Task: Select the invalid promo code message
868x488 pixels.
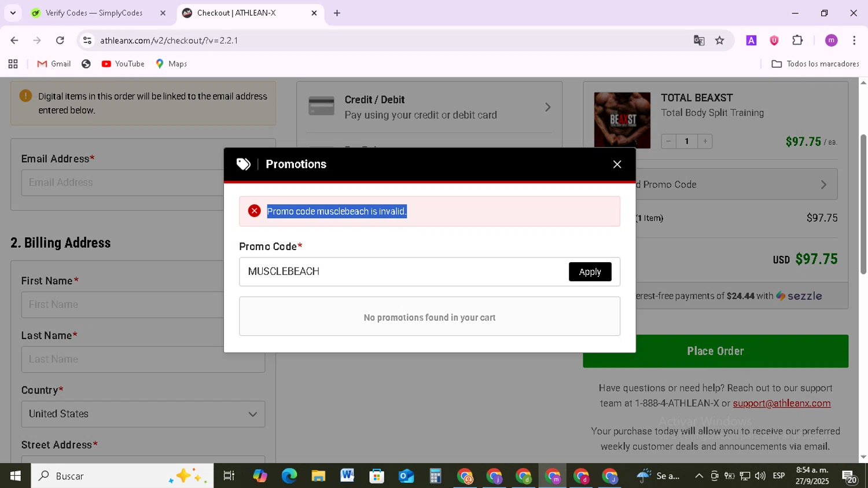Action: click(337, 211)
